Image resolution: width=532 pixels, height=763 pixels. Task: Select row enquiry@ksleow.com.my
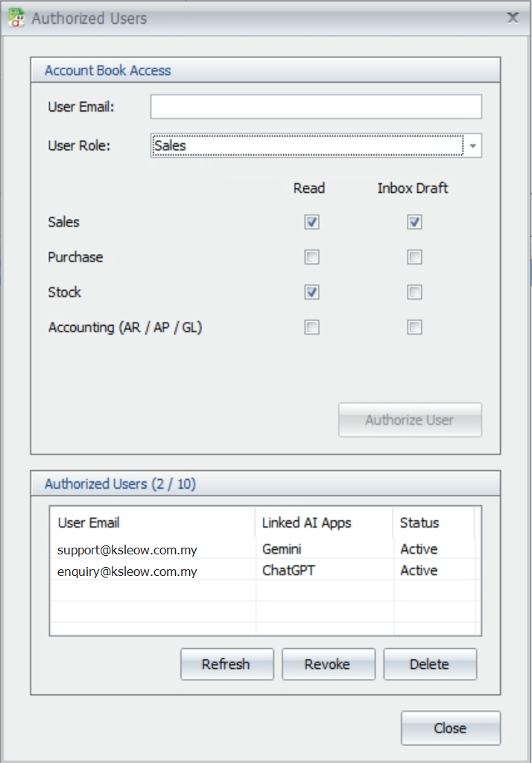[x=265, y=571]
